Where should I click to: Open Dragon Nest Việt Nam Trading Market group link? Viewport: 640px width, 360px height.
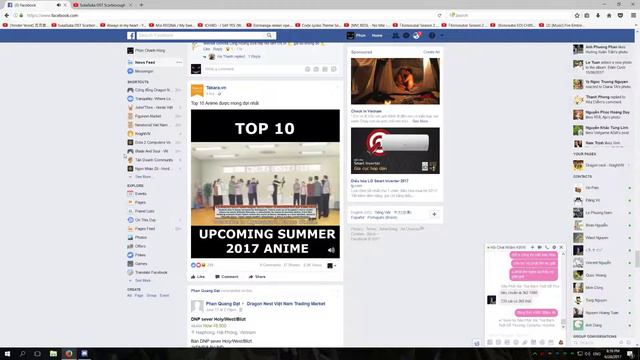(286, 304)
